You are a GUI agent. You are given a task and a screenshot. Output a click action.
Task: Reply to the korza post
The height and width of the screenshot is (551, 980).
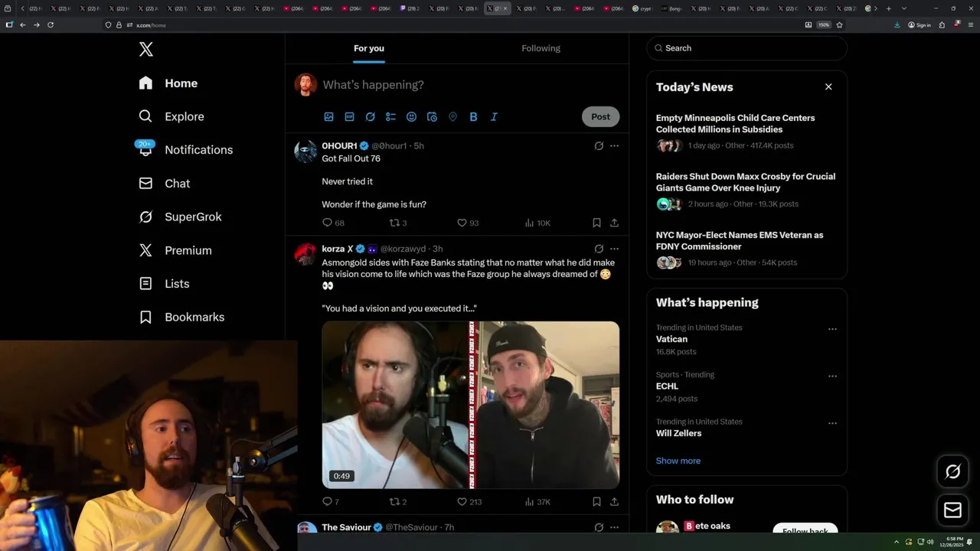(x=331, y=502)
